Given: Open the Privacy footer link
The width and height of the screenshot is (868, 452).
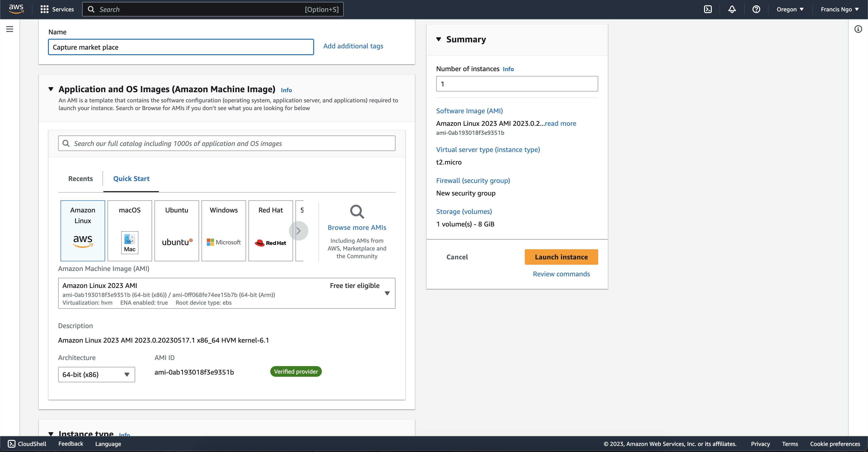Looking at the screenshot, I should click(x=760, y=444).
